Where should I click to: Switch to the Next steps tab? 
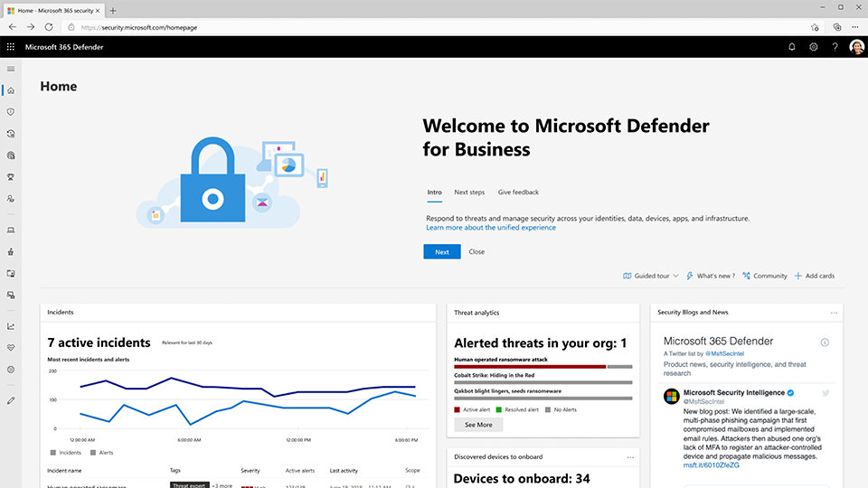(x=469, y=192)
